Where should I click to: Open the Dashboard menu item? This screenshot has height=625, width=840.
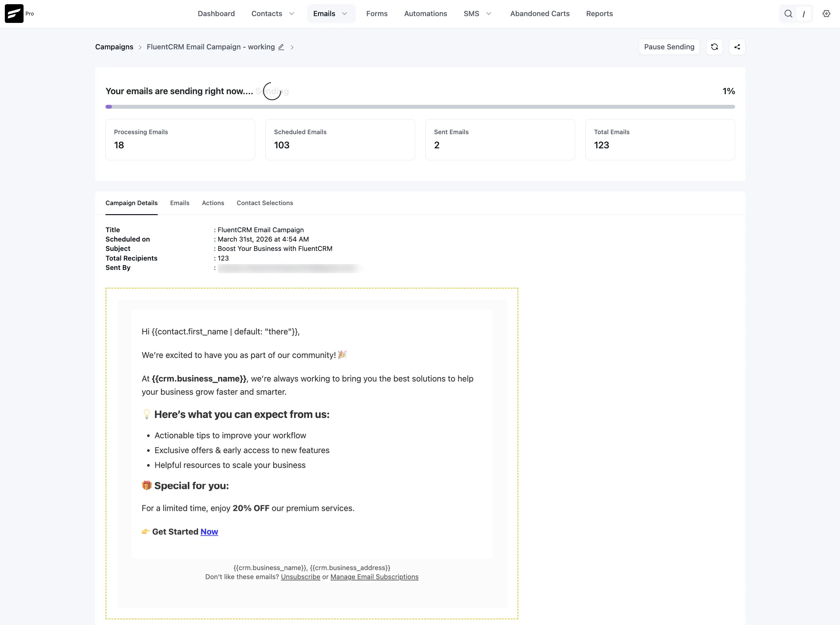[x=216, y=14]
